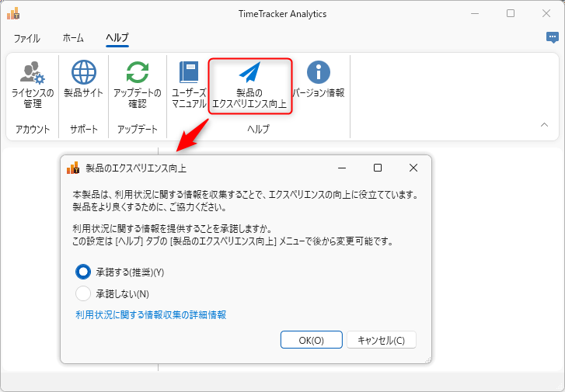Click TimeTracker Analytics app icon in title bar

tap(13, 13)
